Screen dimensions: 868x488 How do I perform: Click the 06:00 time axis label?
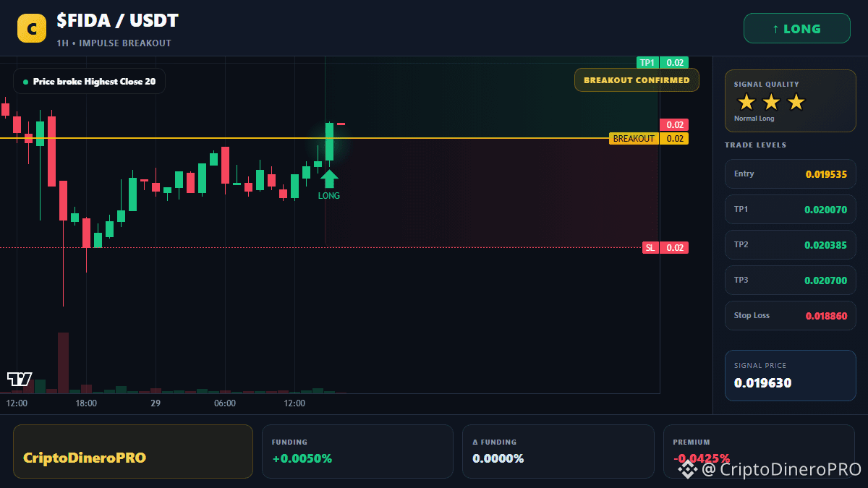225,403
